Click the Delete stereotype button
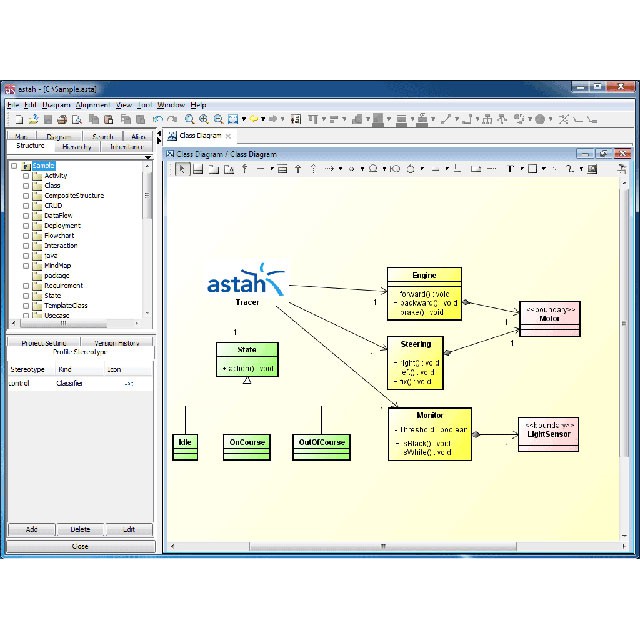This screenshot has width=640, height=640. click(x=80, y=529)
